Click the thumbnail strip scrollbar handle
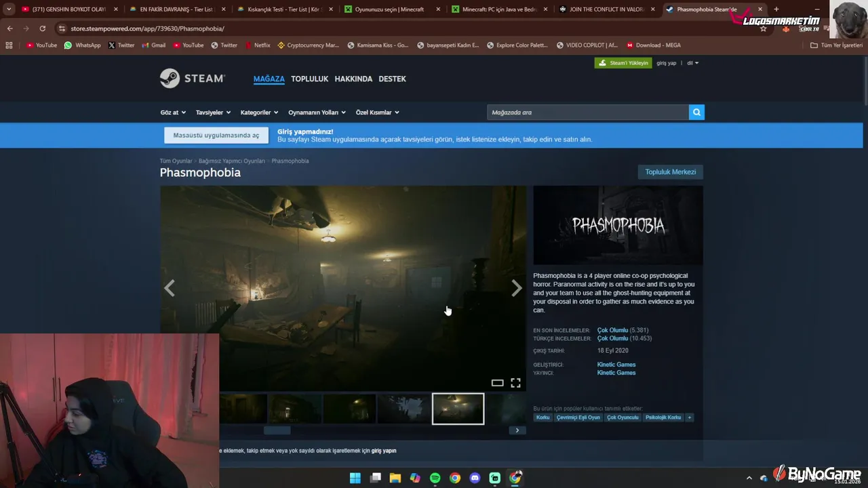 [277, 430]
